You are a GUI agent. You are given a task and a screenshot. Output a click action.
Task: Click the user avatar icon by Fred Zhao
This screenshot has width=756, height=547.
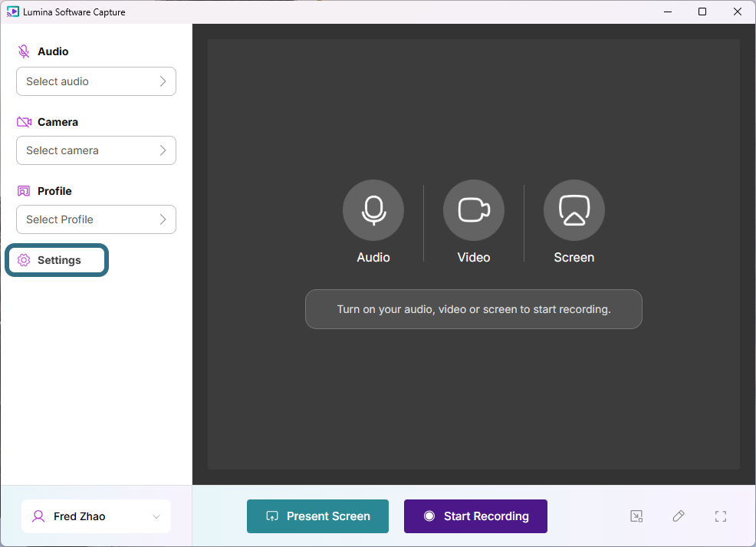pyautogui.click(x=38, y=516)
